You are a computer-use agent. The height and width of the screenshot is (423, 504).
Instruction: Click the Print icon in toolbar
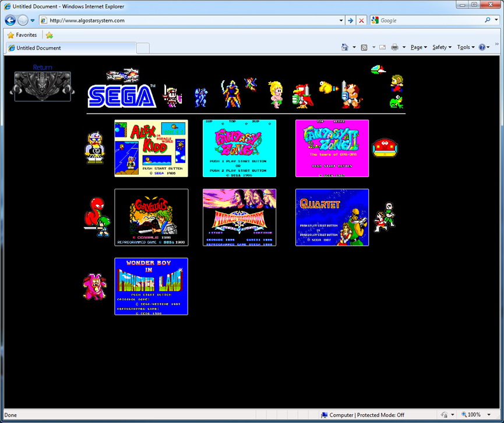pos(394,48)
